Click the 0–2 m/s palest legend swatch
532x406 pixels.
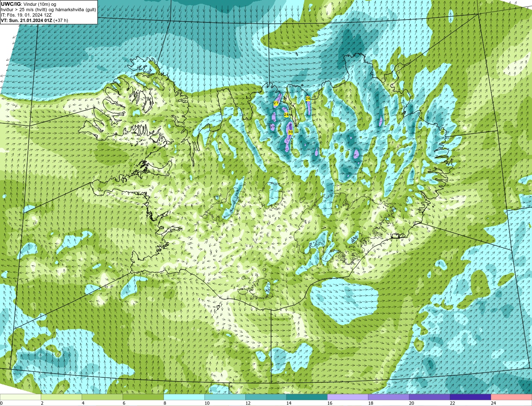click(21, 397)
